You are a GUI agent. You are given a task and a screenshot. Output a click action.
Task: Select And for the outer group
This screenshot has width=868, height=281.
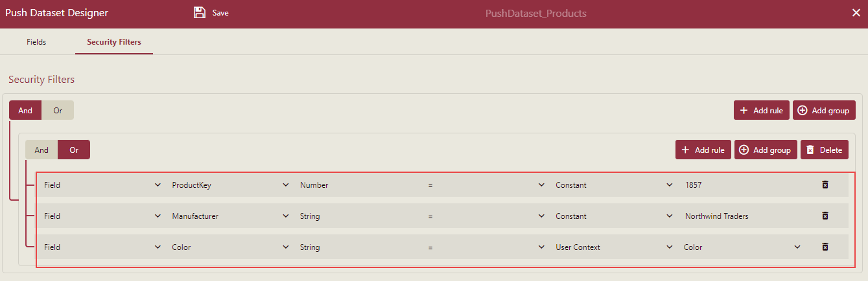click(25, 111)
